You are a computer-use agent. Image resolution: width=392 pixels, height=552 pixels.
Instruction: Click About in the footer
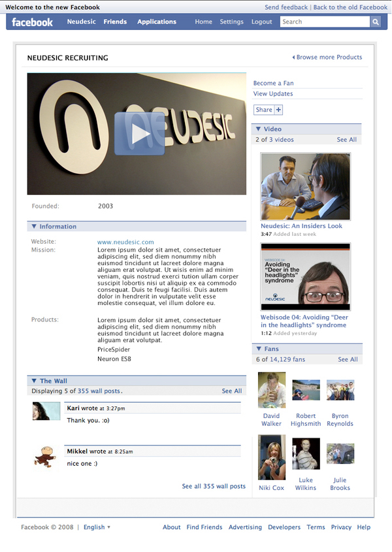(172, 527)
